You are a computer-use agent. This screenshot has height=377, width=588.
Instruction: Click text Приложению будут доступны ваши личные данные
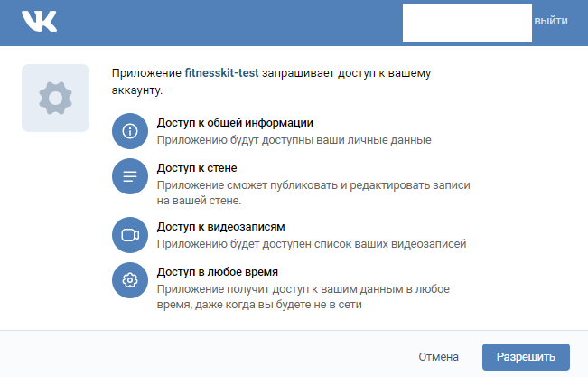coord(294,140)
